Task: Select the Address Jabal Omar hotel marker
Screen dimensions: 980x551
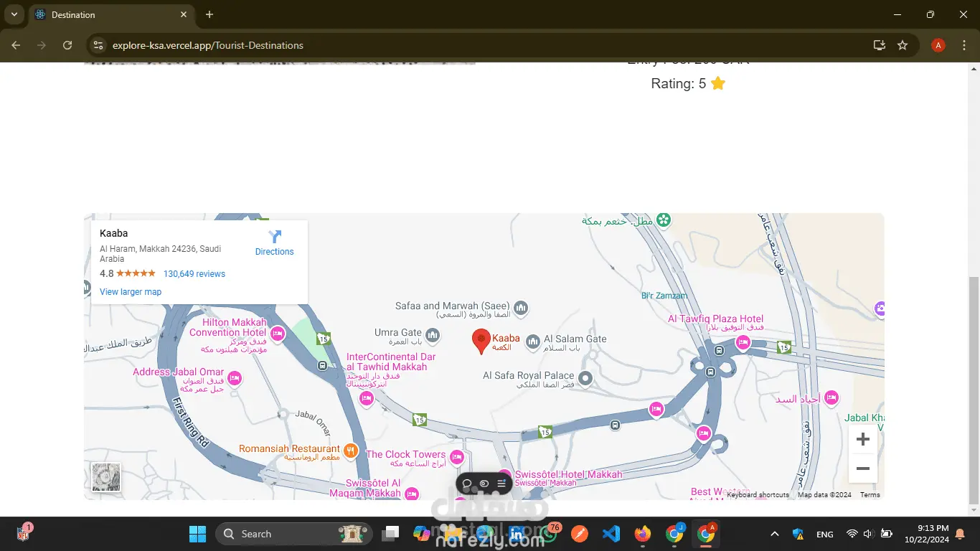Action: click(x=234, y=377)
